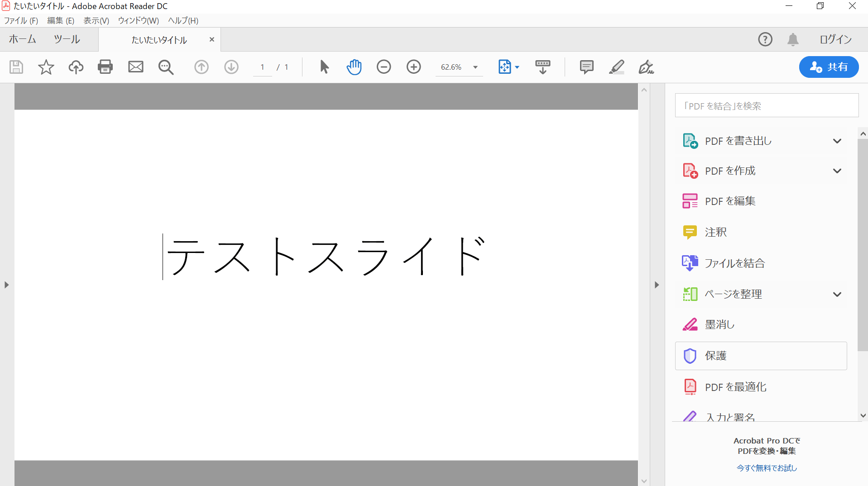The image size is (868, 486).
Task: Expand the PDF を作成 chevron
Action: [837, 171]
